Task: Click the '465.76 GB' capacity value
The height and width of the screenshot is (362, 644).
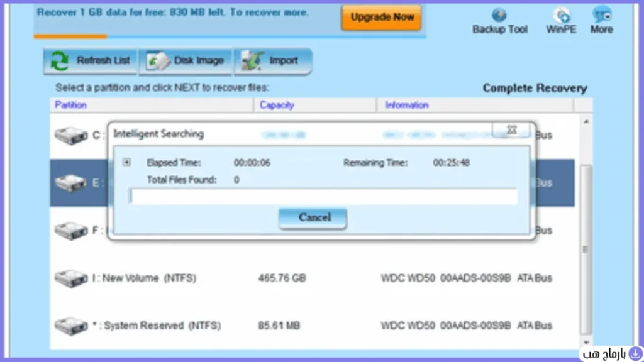Action: coord(282,278)
